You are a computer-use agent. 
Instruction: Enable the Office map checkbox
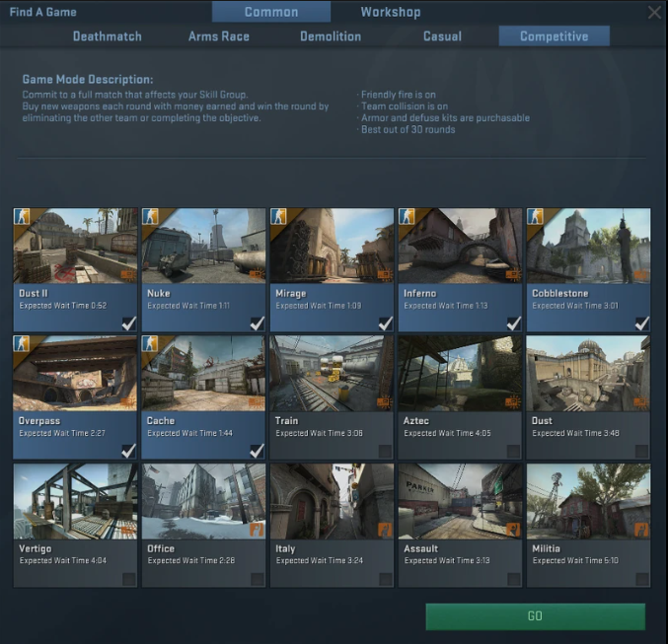pos(258,579)
